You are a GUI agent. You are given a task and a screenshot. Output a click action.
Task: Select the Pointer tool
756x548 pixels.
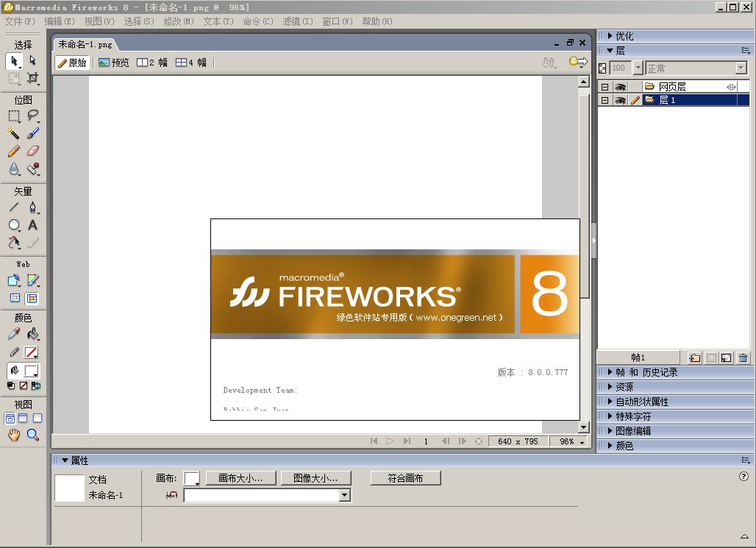14,61
